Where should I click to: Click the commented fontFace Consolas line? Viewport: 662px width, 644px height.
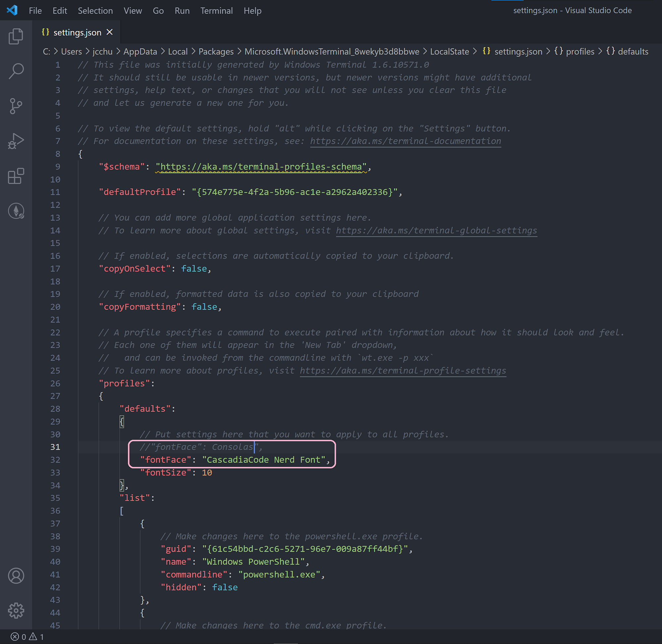coord(201,447)
